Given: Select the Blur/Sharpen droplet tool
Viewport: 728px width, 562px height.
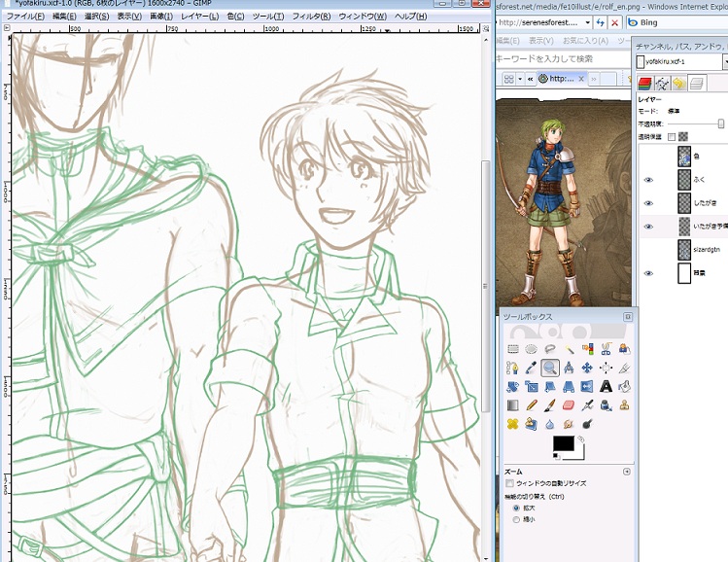Looking at the screenshot, I should click(550, 424).
